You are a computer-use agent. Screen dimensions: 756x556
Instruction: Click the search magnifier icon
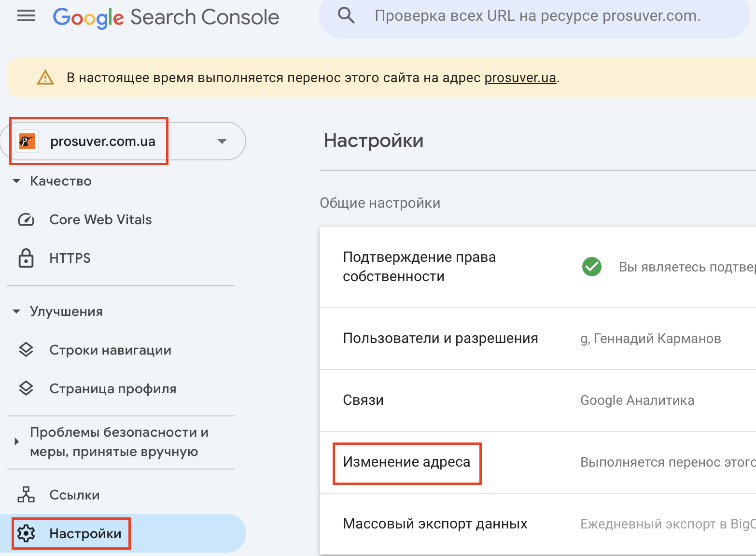(346, 15)
